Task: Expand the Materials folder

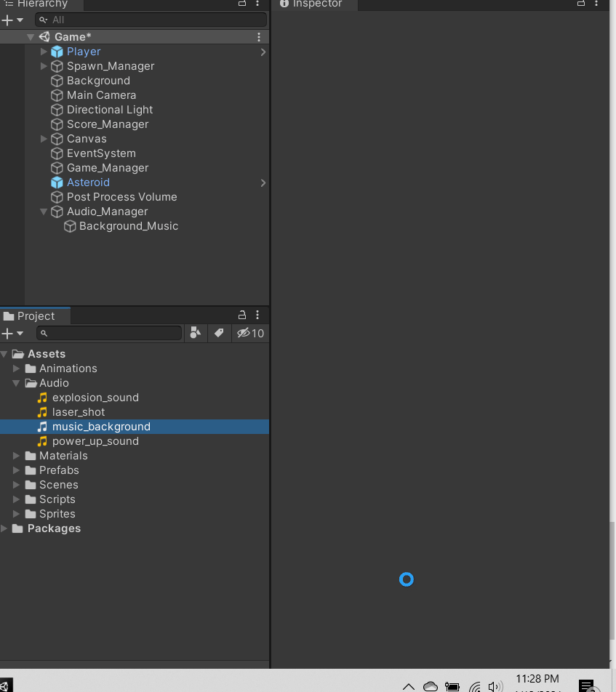Action: 16,456
